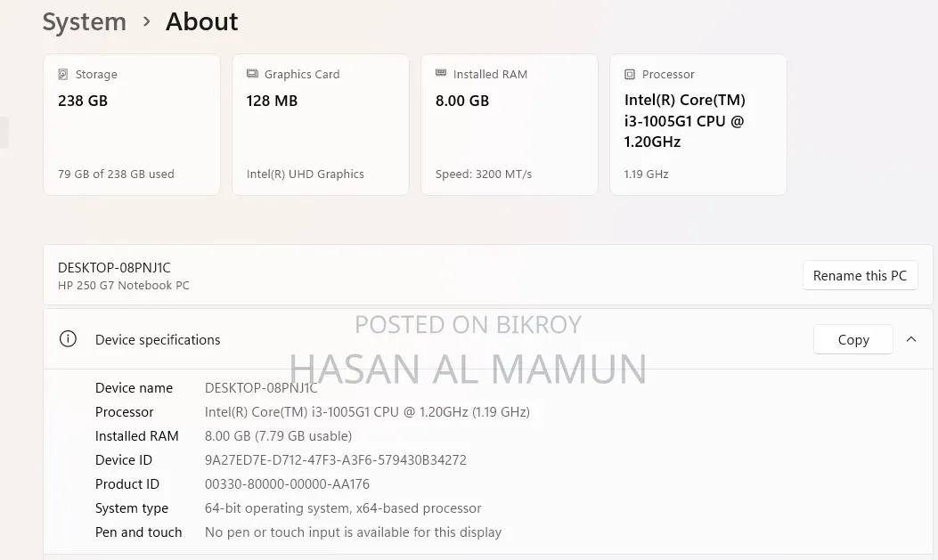Collapse the Device specifications section

[911, 339]
